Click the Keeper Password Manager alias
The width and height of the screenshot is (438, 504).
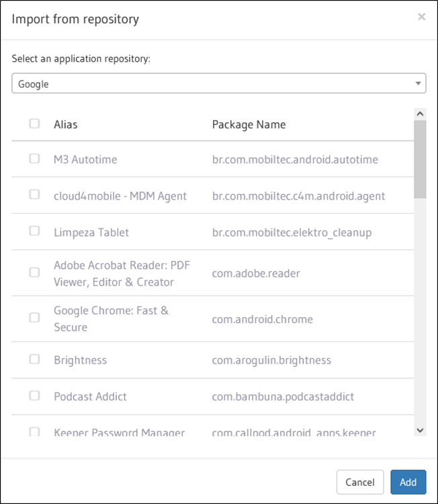(119, 432)
